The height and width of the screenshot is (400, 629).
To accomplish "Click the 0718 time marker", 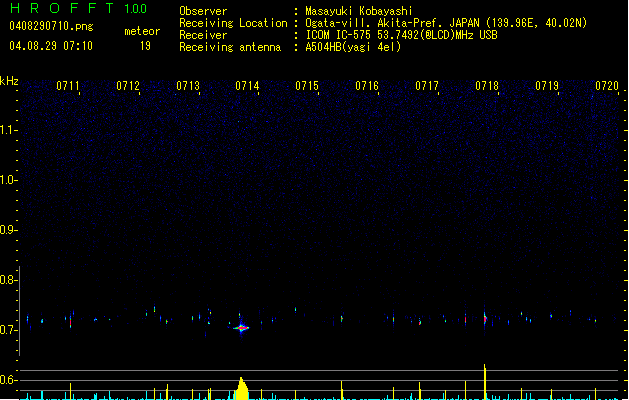I will (x=487, y=86).
